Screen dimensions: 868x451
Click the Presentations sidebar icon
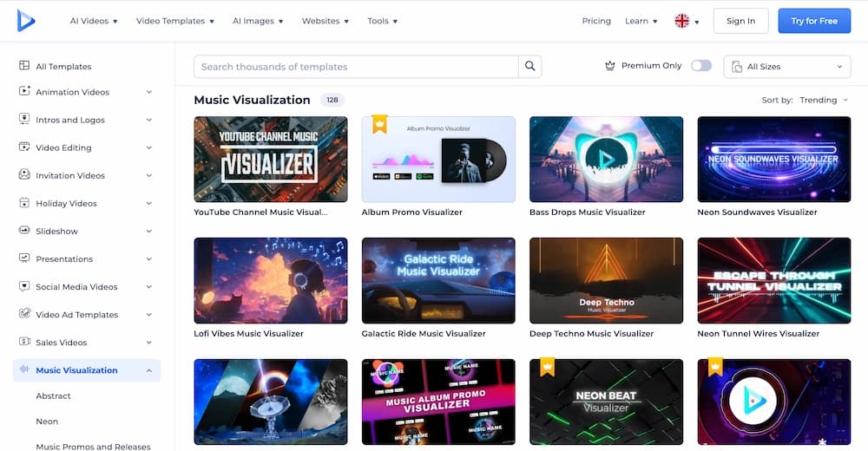pos(24,258)
